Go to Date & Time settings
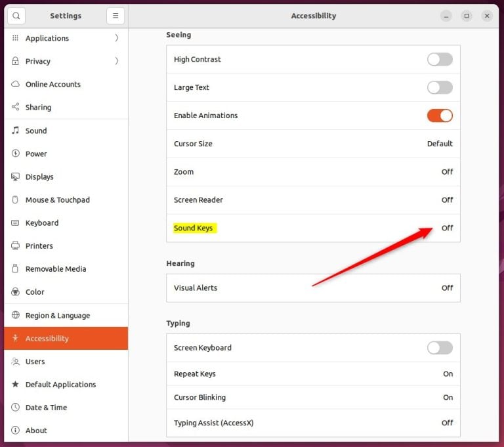The width and height of the screenshot is (504, 447). tap(46, 407)
